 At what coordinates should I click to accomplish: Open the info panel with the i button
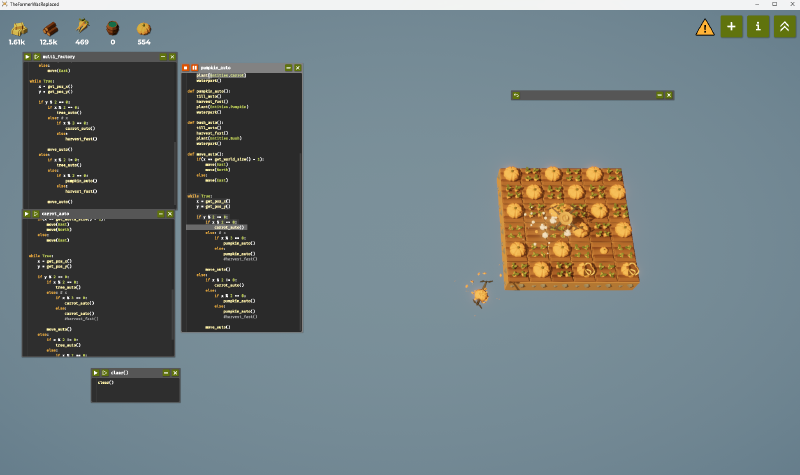point(758,27)
